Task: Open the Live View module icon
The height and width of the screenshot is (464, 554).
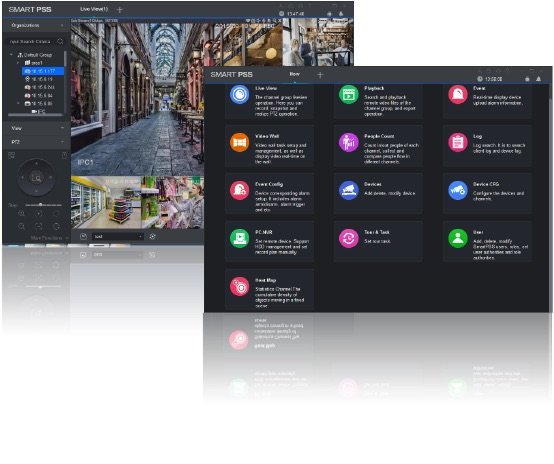Action: click(x=240, y=94)
